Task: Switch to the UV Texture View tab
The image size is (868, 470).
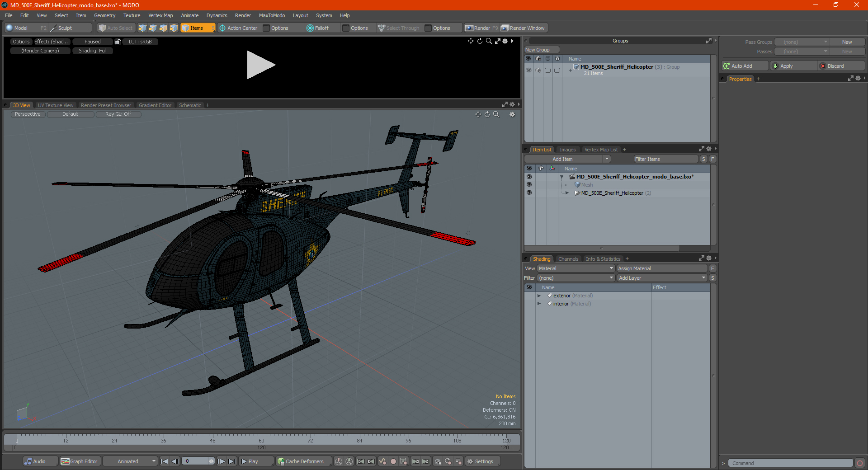Action: 55,105
